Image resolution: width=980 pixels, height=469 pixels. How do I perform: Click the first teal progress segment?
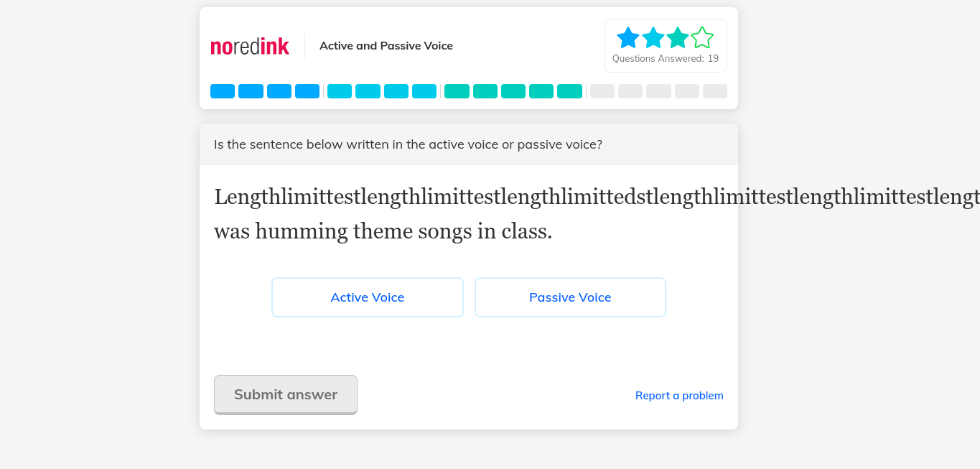pos(457,91)
